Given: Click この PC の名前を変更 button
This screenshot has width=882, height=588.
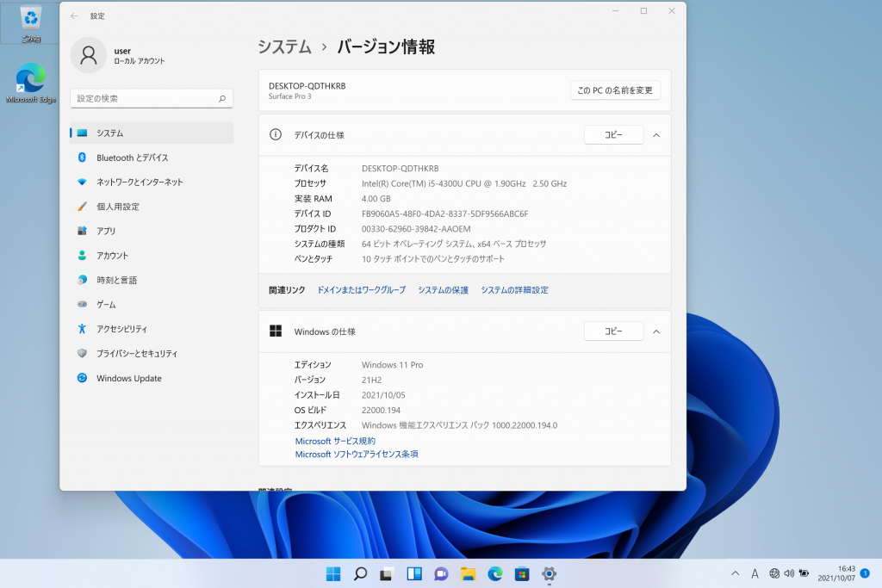Looking at the screenshot, I should pos(615,90).
